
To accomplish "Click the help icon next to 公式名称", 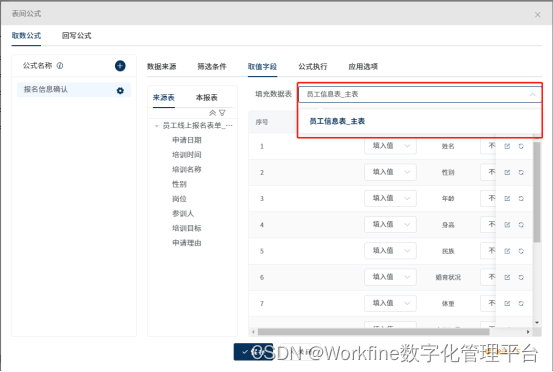I will pyautogui.click(x=60, y=66).
